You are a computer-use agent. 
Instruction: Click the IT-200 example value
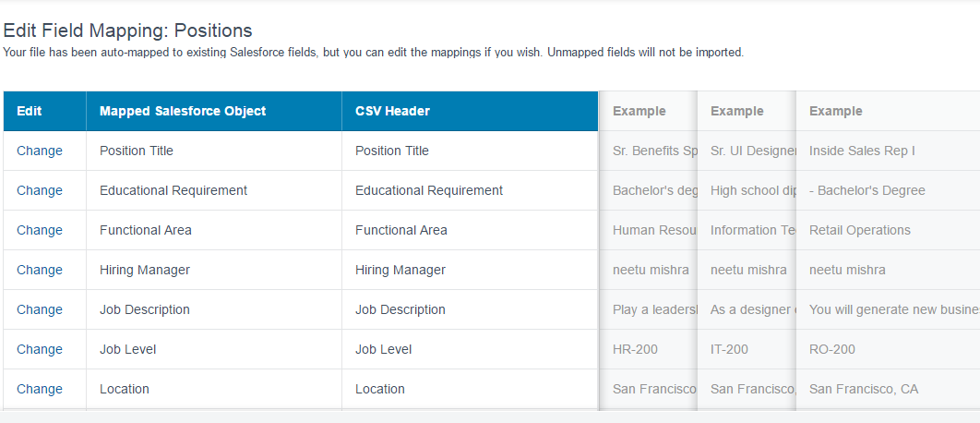point(729,349)
